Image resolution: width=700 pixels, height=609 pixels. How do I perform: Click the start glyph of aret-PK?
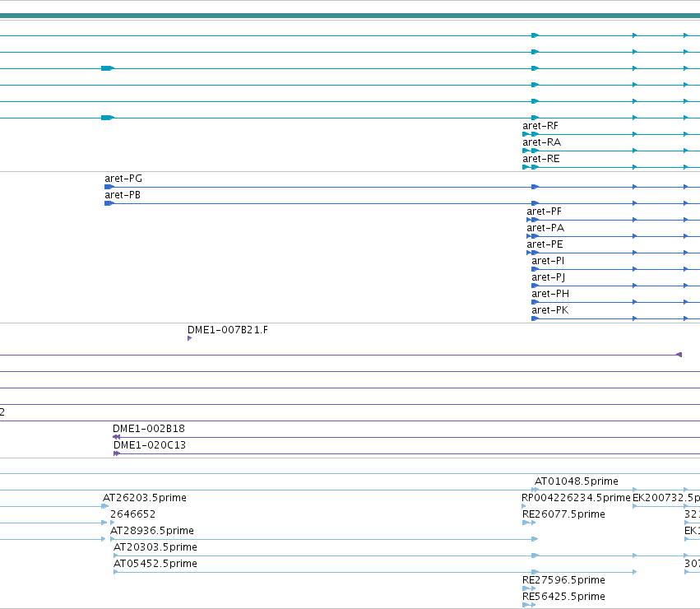(x=535, y=318)
